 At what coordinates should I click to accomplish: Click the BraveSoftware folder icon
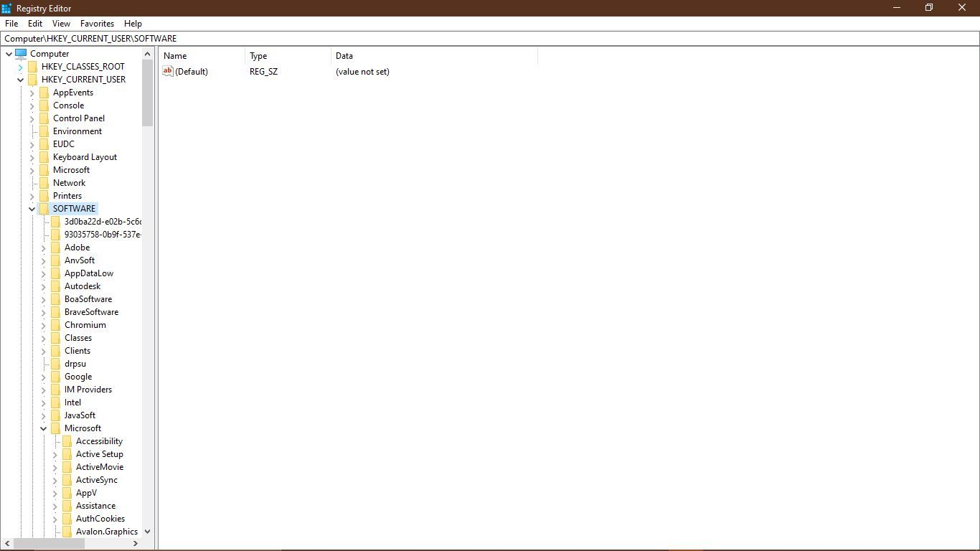coord(56,311)
